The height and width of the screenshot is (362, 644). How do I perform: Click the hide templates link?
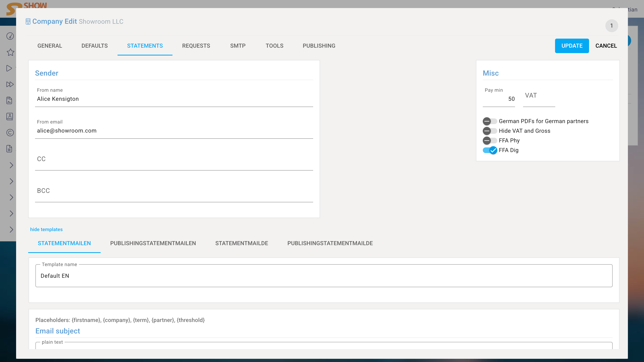[46, 229]
